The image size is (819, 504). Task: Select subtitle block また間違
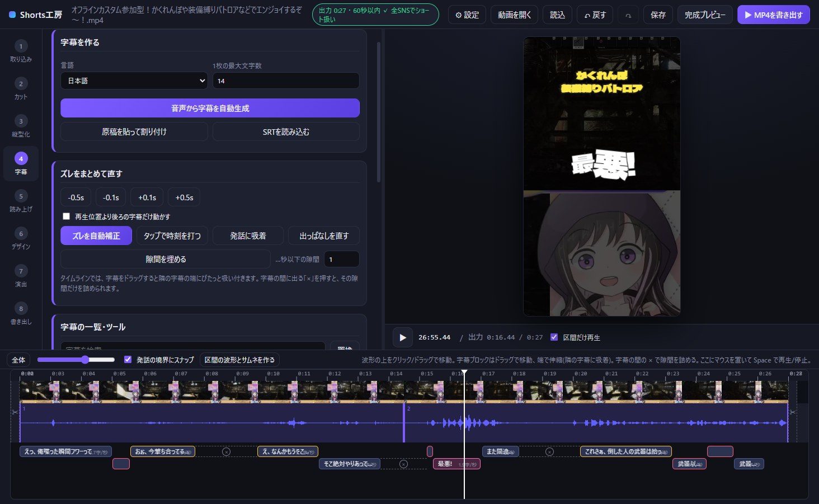[501, 451]
